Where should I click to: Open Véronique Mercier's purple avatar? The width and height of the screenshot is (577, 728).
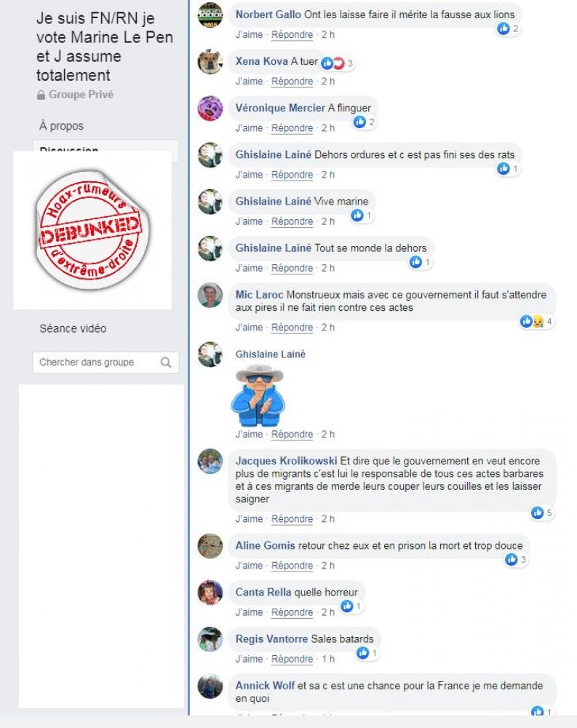(x=210, y=108)
